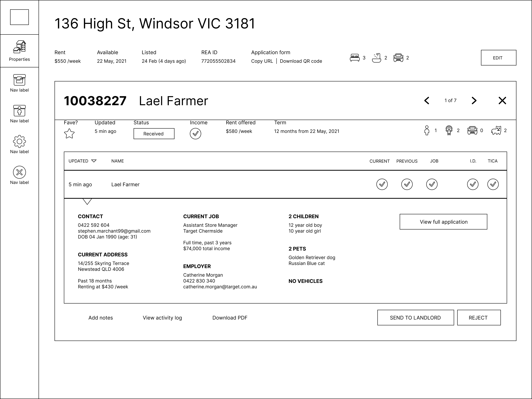View the activity log
The width and height of the screenshot is (532, 399).
(162, 318)
